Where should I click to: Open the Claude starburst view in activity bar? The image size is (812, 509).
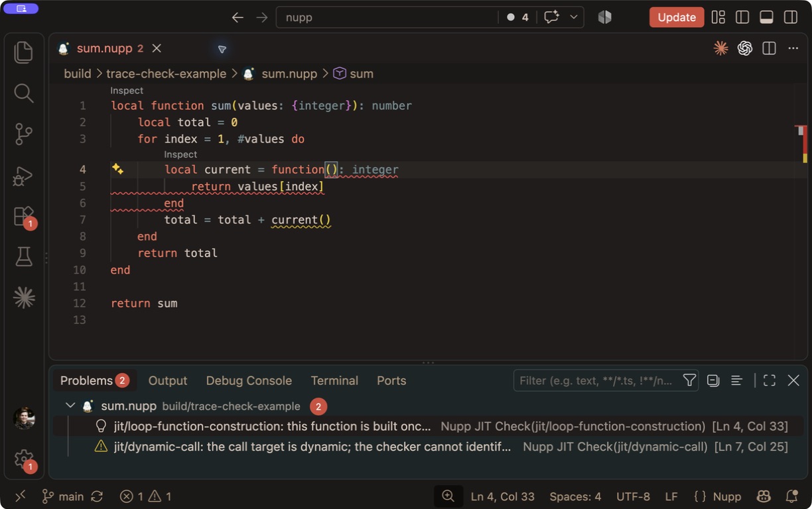(x=24, y=298)
